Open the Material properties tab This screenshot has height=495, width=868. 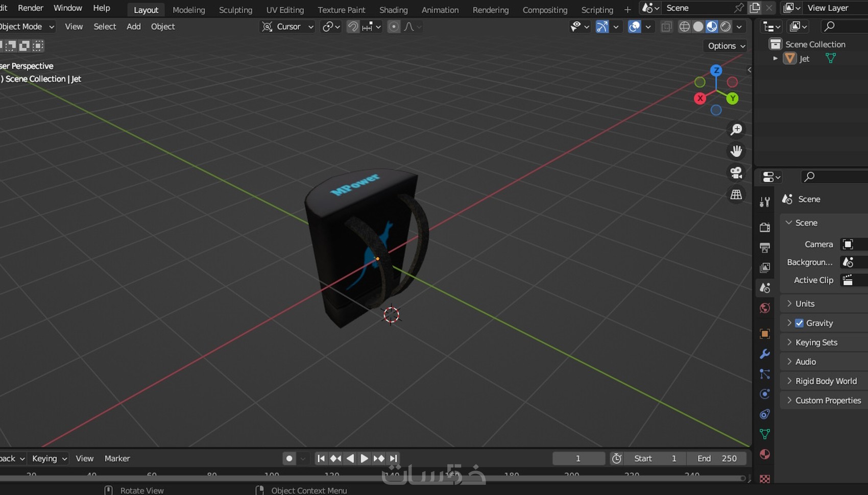(765, 454)
